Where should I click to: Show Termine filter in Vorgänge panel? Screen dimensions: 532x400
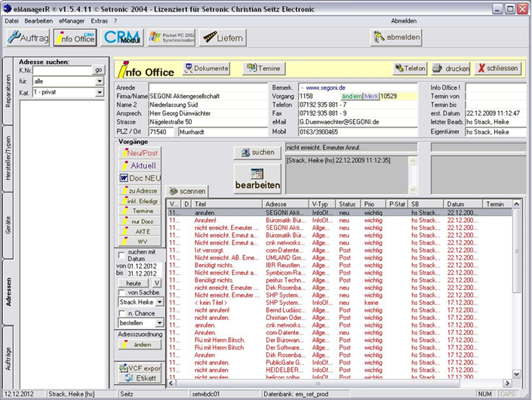tap(140, 211)
